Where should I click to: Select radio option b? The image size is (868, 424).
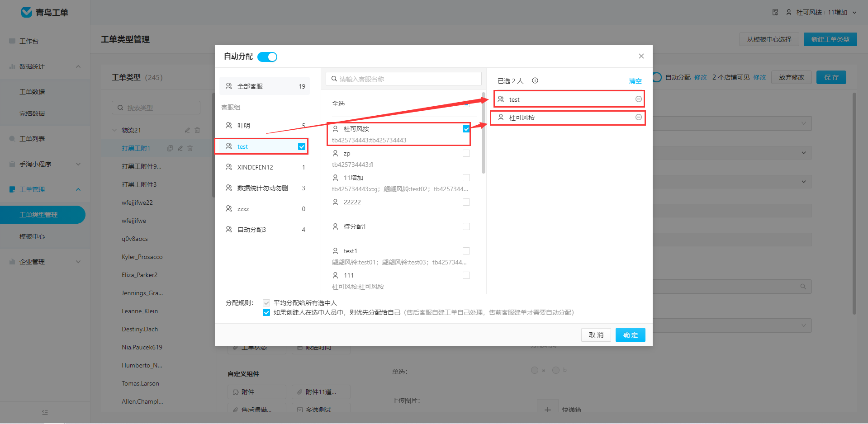(x=556, y=370)
